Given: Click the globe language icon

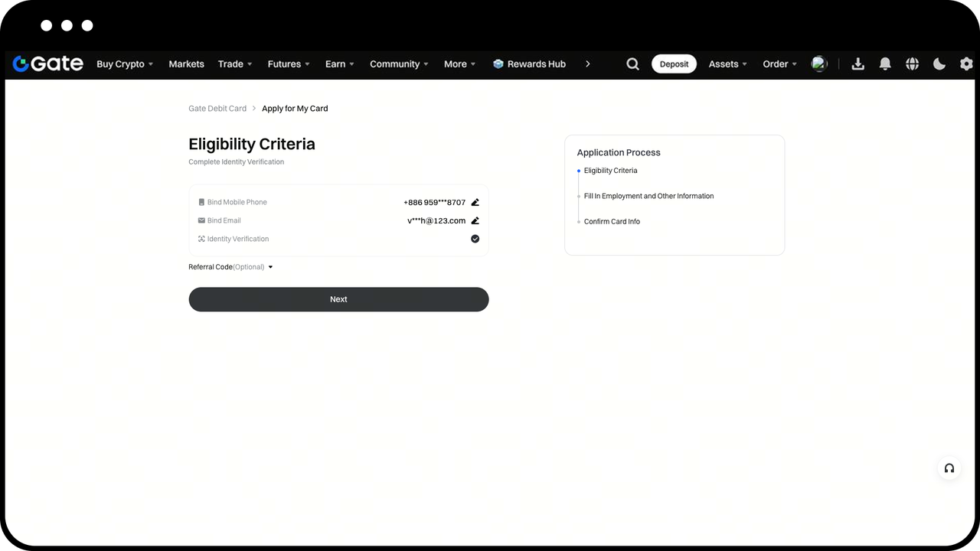Looking at the screenshot, I should [x=912, y=64].
